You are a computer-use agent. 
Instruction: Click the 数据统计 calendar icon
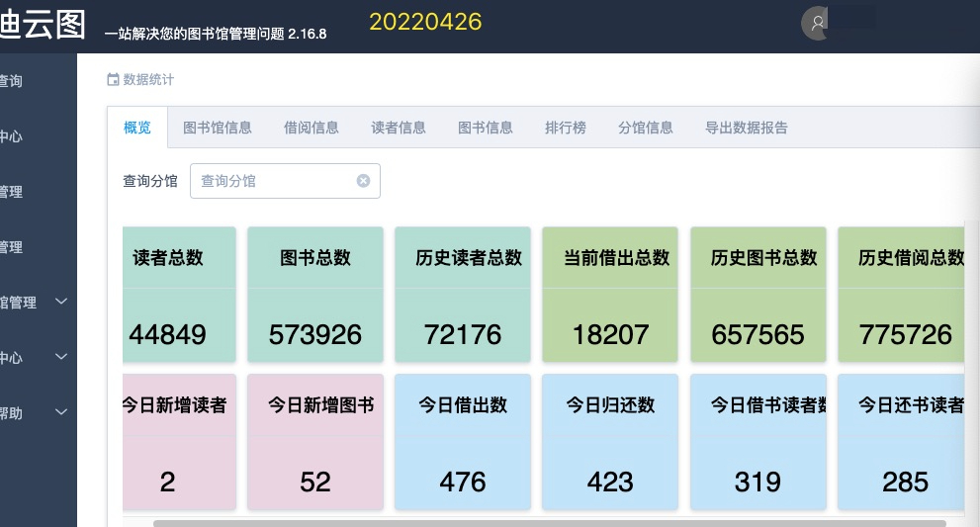pos(113,80)
